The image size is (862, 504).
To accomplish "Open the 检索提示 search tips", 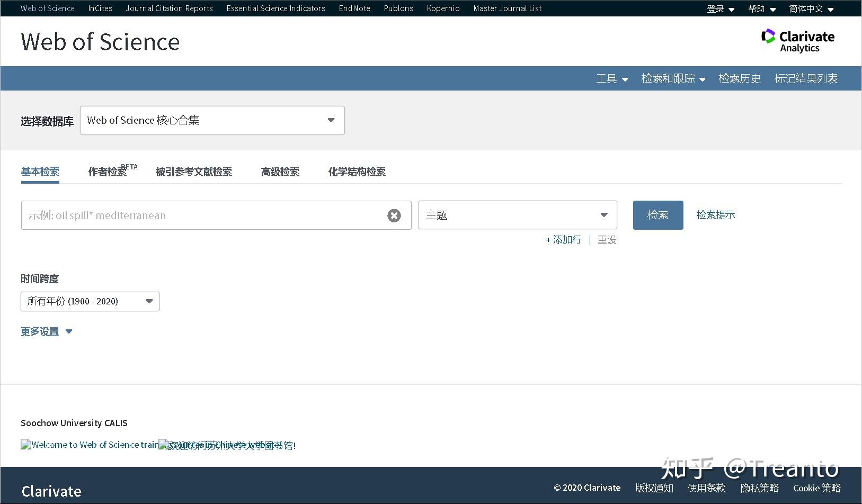I will point(715,215).
